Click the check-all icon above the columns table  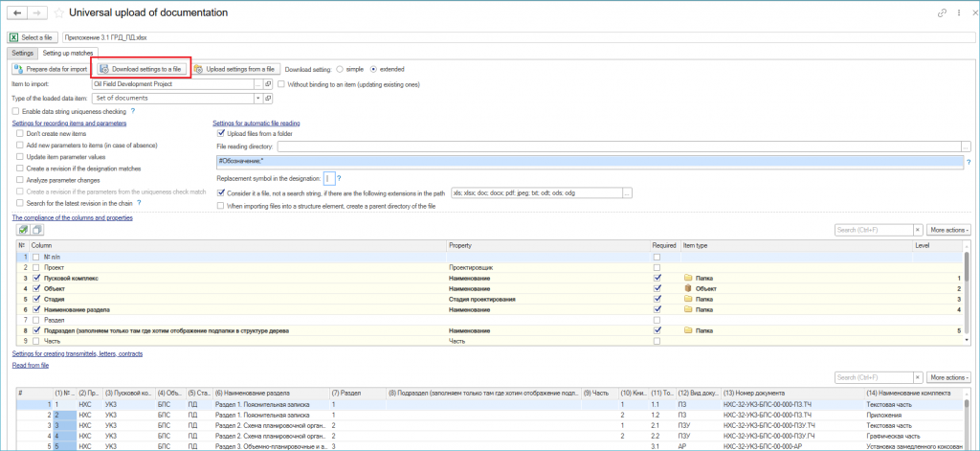point(22,230)
